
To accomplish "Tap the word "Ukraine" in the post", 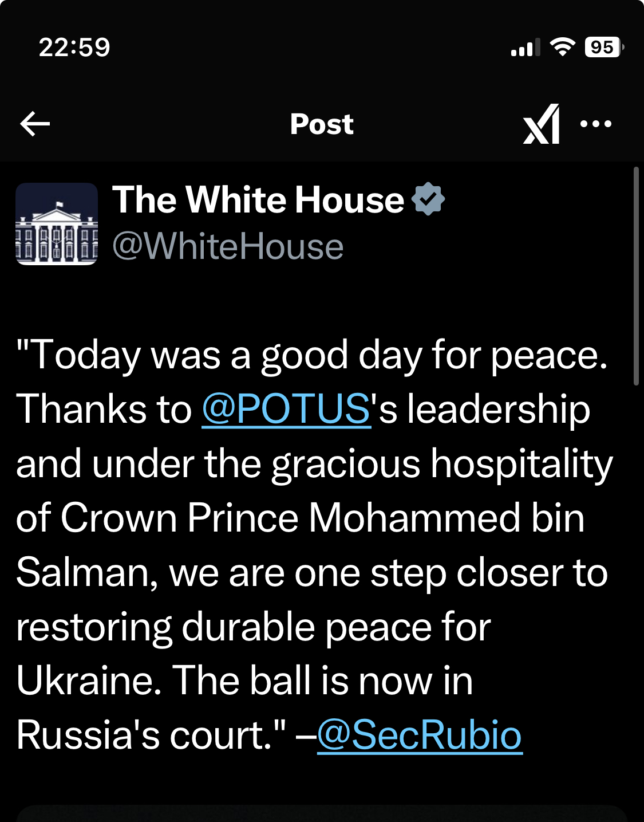I will point(88,681).
